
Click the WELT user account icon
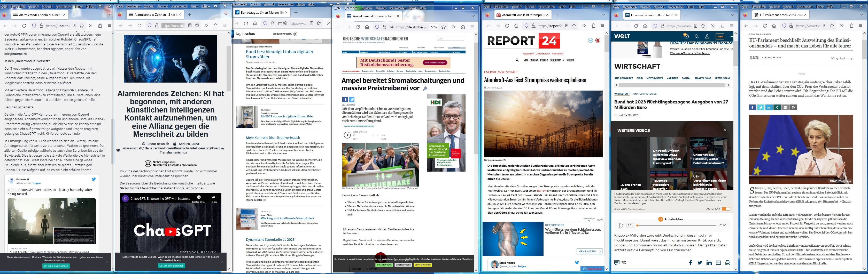pyautogui.click(x=707, y=36)
